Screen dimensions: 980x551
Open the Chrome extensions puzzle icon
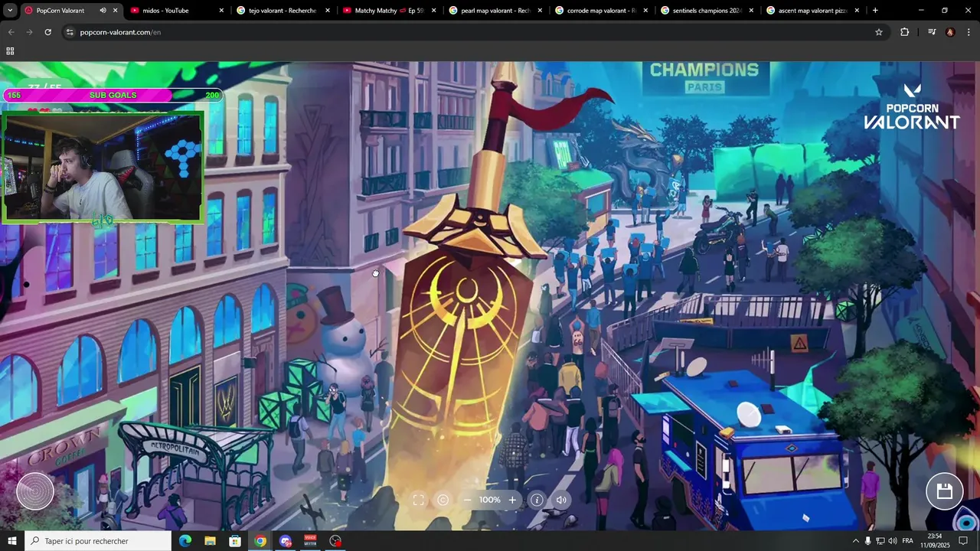pyautogui.click(x=904, y=32)
